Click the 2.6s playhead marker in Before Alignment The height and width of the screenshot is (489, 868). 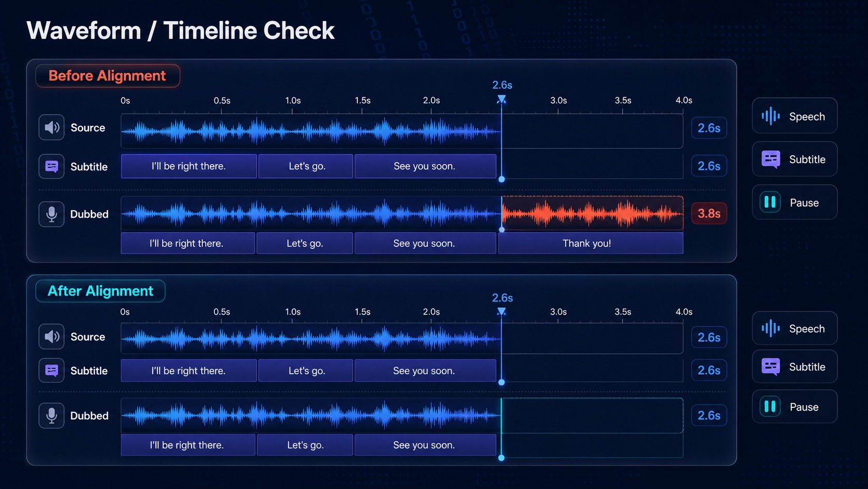click(x=501, y=99)
